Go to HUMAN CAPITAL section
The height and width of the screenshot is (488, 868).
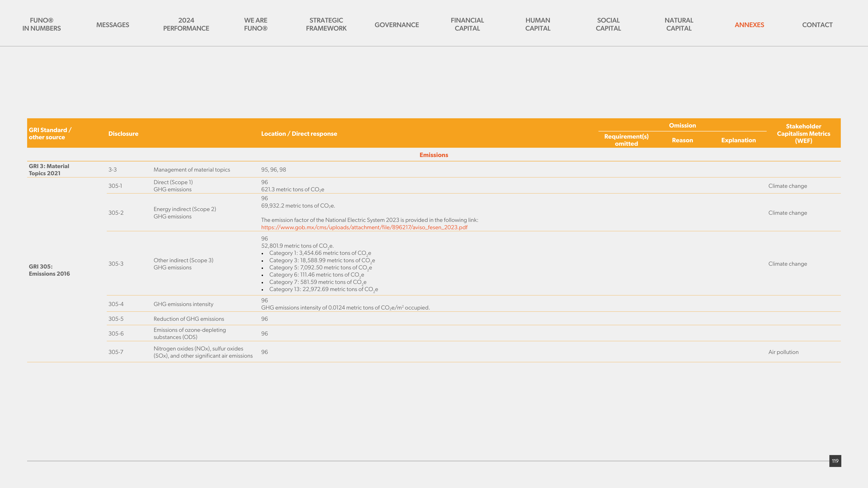538,24
